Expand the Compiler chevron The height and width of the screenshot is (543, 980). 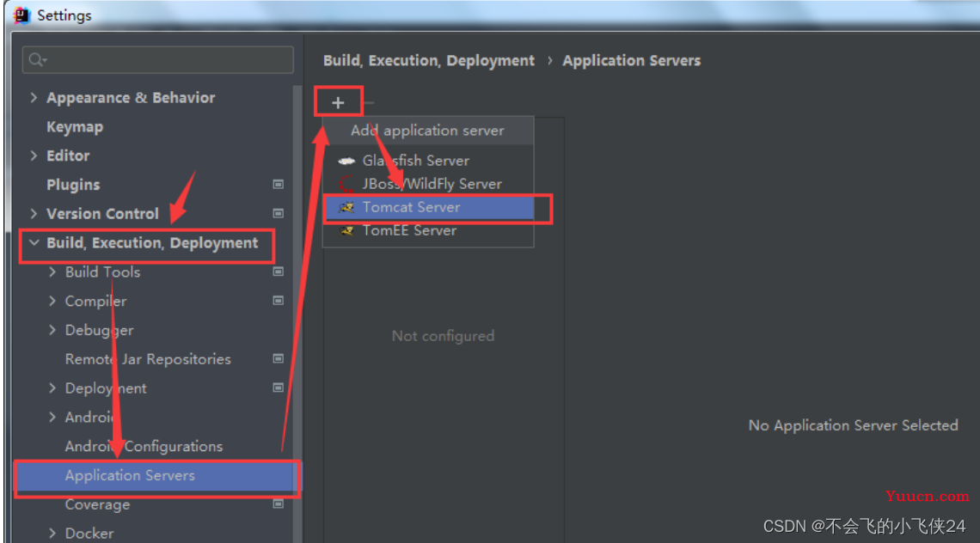click(52, 301)
